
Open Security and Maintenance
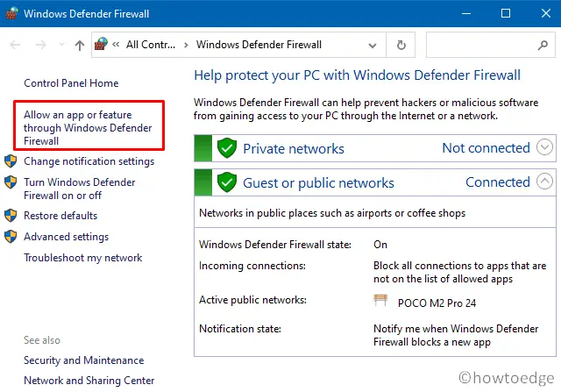point(84,360)
